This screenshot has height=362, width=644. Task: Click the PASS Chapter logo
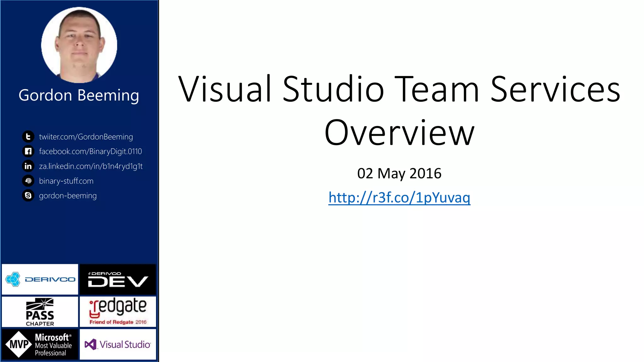(40, 312)
